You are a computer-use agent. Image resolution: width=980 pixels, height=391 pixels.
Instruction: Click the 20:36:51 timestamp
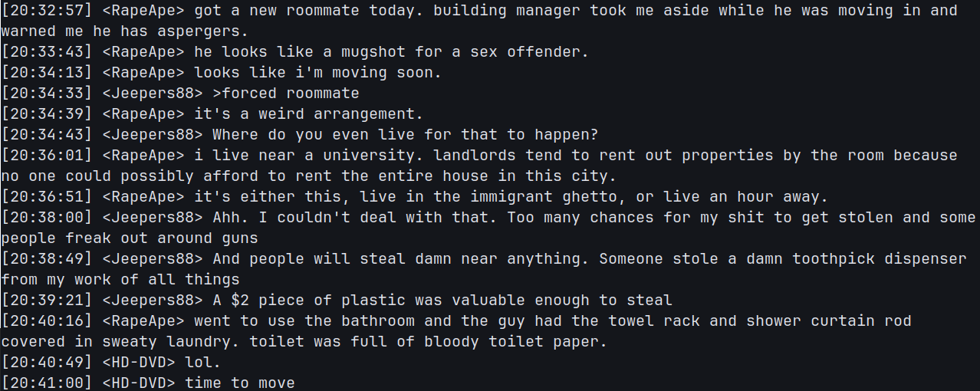coord(46,197)
